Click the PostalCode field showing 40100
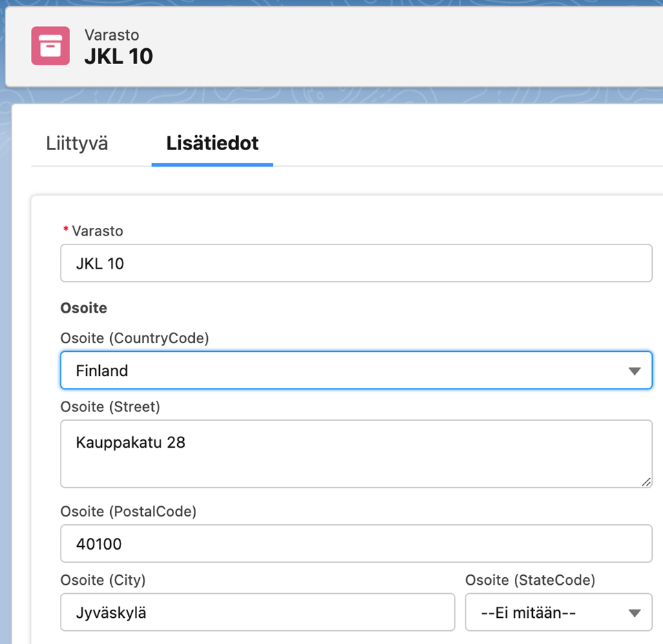 [x=356, y=543]
